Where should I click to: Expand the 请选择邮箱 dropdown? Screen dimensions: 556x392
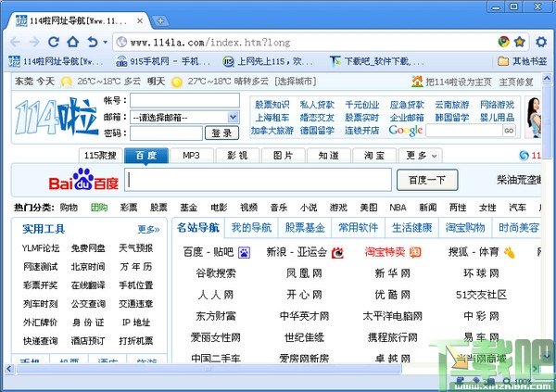point(233,117)
